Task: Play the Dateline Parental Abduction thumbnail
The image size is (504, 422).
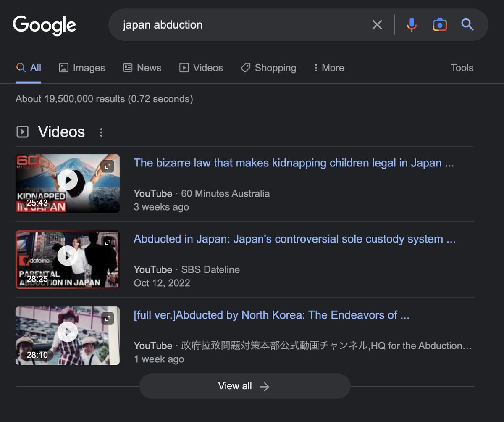Action: coord(68,256)
